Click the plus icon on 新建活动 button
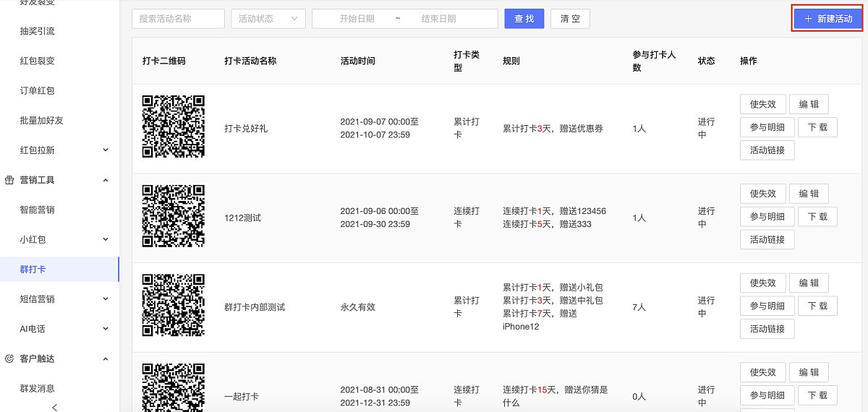 pyautogui.click(x=808, y=19)
